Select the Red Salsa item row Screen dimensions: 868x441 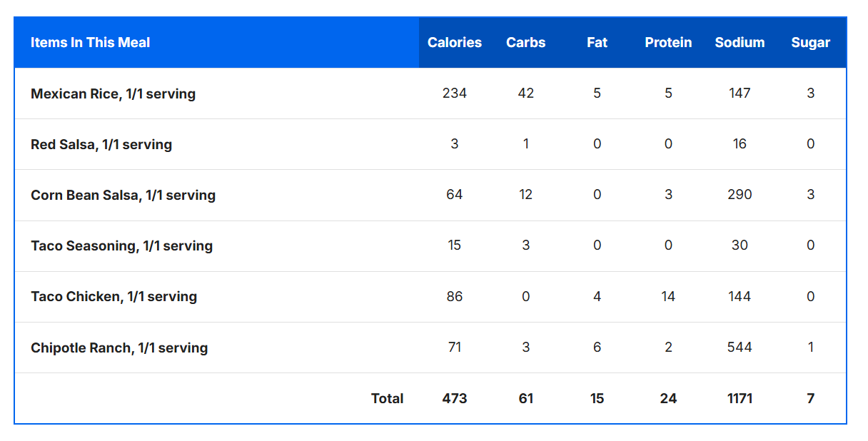tap(101, 144)
